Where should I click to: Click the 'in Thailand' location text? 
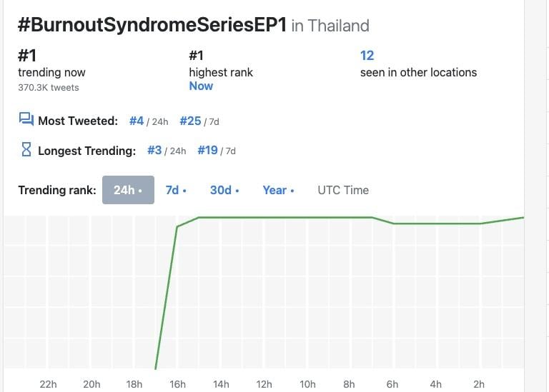[330, 26]
